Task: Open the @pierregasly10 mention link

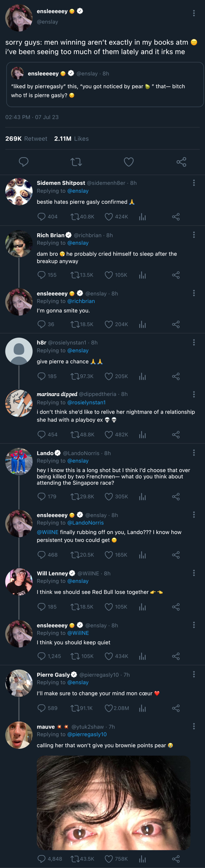Action: (x=87, y=734)
